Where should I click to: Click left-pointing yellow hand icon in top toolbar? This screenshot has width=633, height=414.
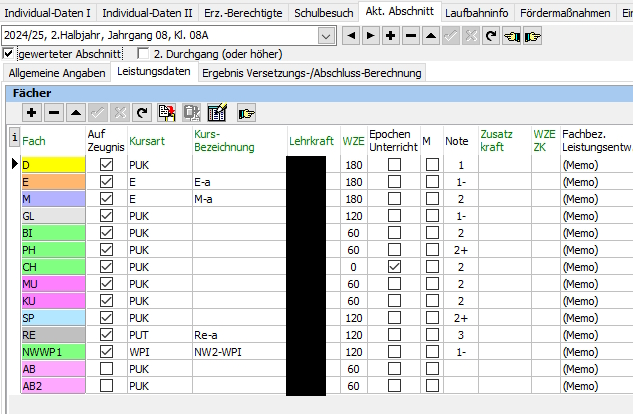pos(511,36)
